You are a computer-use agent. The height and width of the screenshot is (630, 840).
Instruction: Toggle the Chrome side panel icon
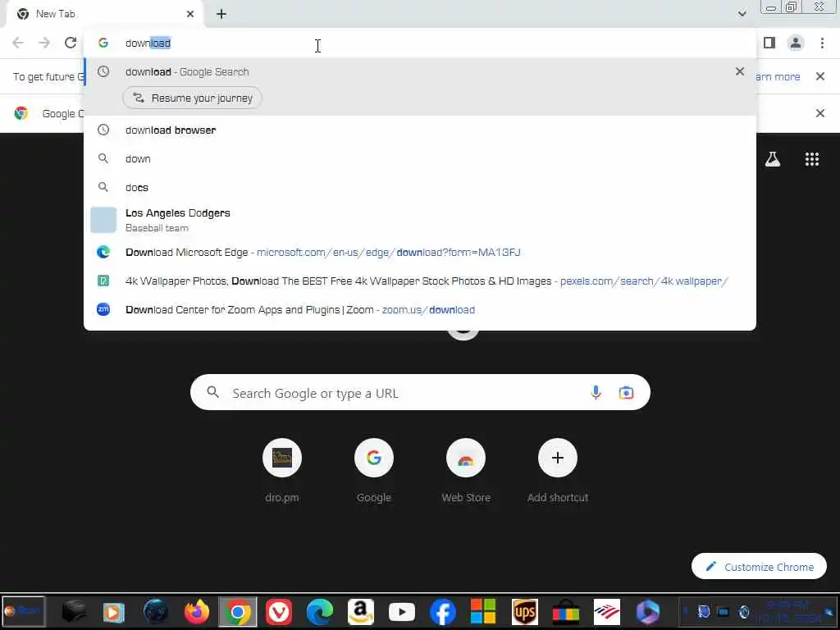pyautogui.click(x=769, y=43)
